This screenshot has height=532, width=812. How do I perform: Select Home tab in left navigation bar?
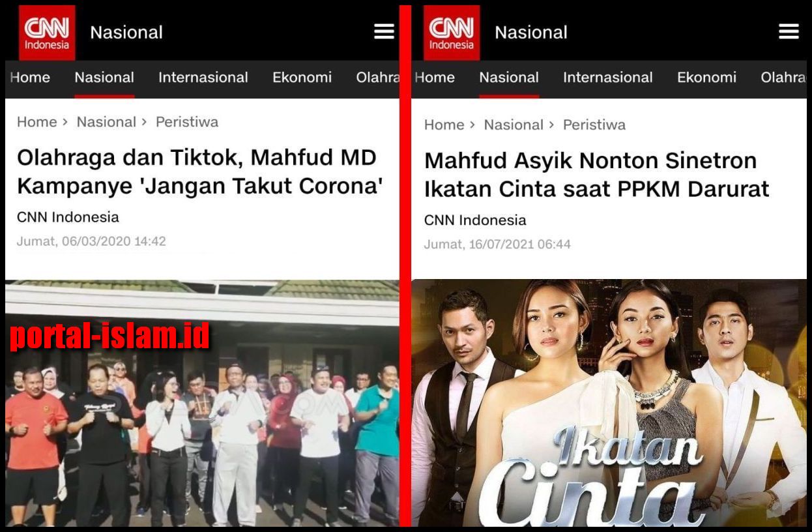30,78
